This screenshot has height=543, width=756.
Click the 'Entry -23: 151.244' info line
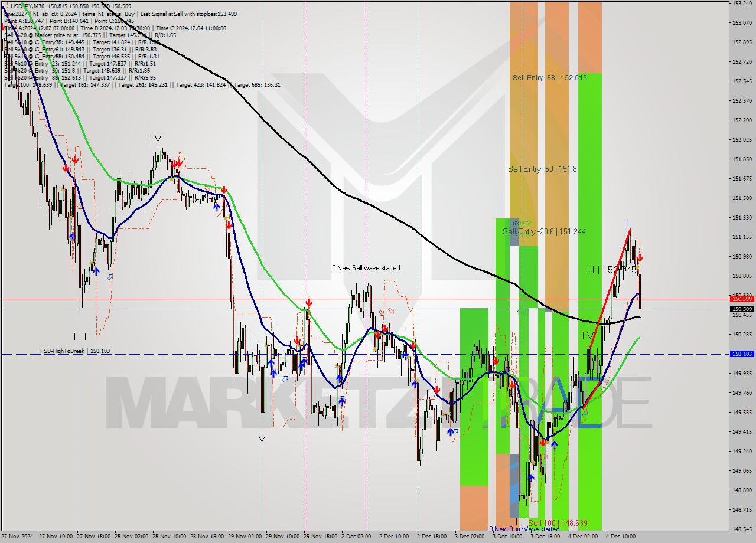click(x=80, y=63)
